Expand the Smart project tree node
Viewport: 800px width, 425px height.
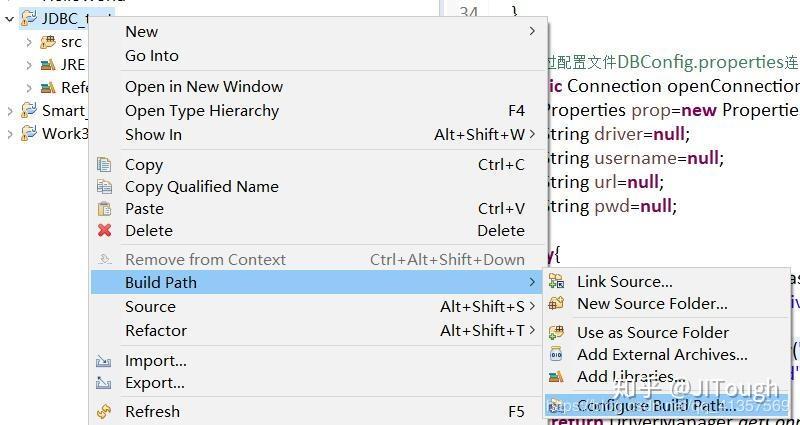pyautogui.click(x=9, y=111)
